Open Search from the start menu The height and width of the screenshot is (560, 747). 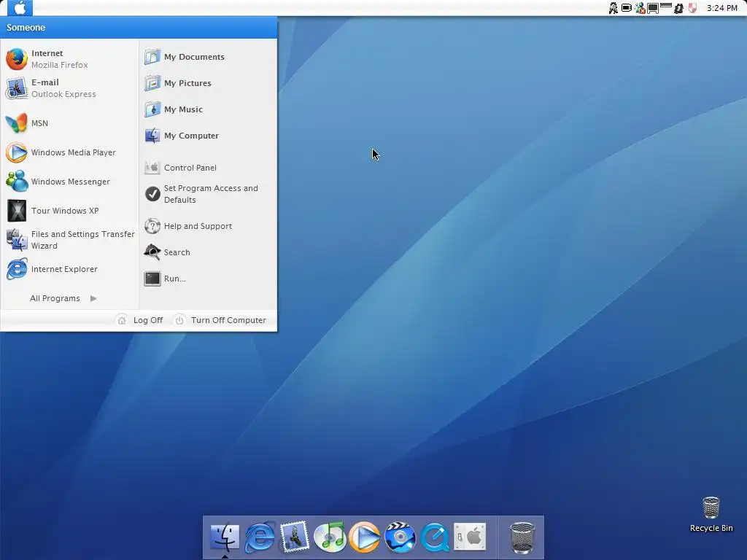(208, 252)
